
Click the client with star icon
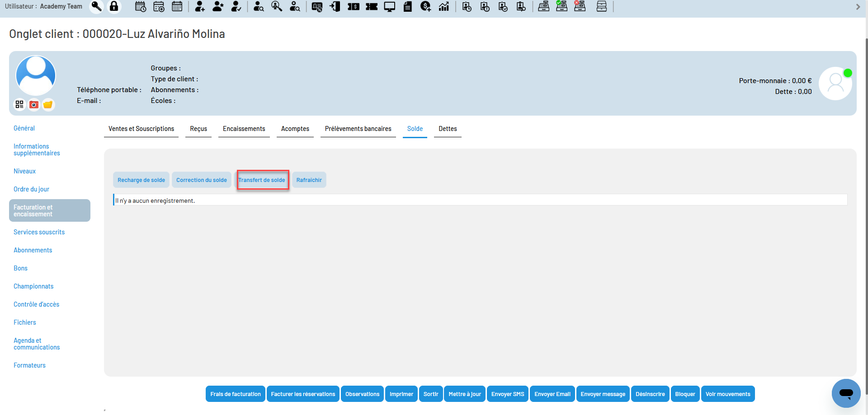pos(218,6)
